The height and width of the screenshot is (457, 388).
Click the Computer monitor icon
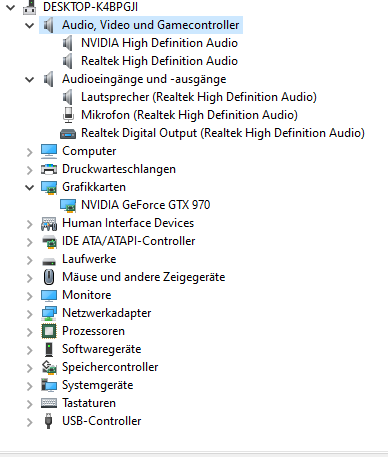point(49,151)
